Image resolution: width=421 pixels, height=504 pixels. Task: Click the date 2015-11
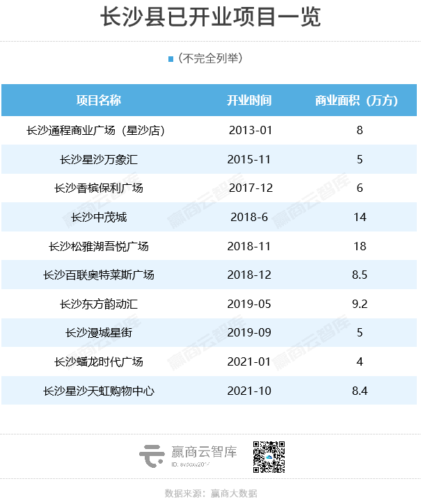click(x=249, y=159)
